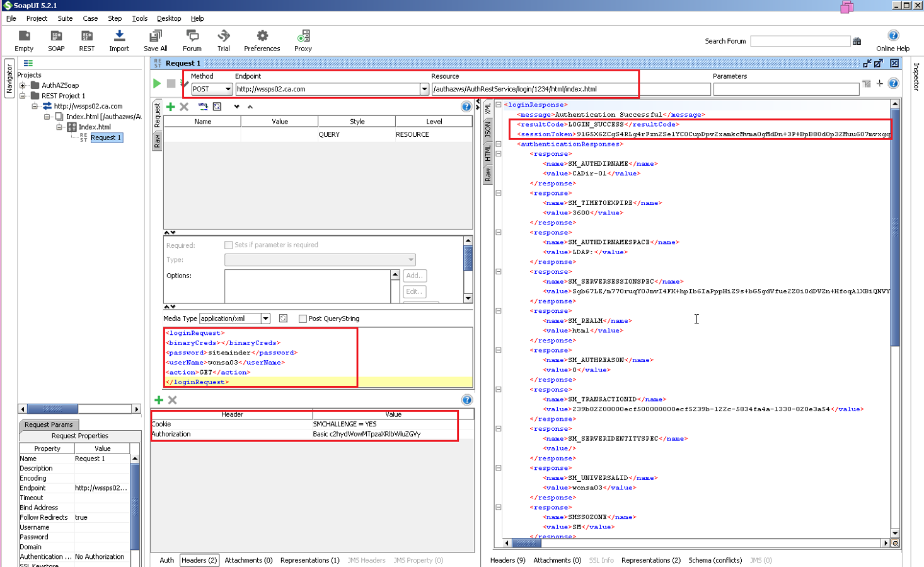This screenshot has width=924, height=567.
Task: Open the Request Params tab button
Action: 49,424
